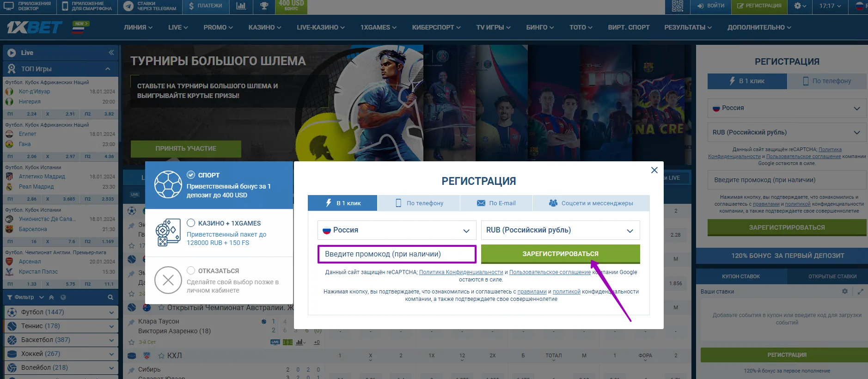Open match statistics chart icon for Таусон match
The image size is (868, 379).
pyautogui.click(x=300, y=342)
